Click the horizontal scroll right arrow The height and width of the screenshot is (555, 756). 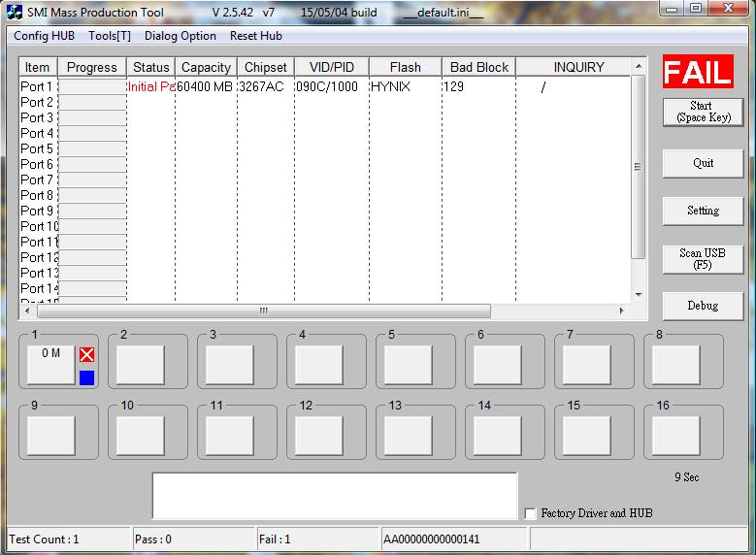[x=621, y=311]
